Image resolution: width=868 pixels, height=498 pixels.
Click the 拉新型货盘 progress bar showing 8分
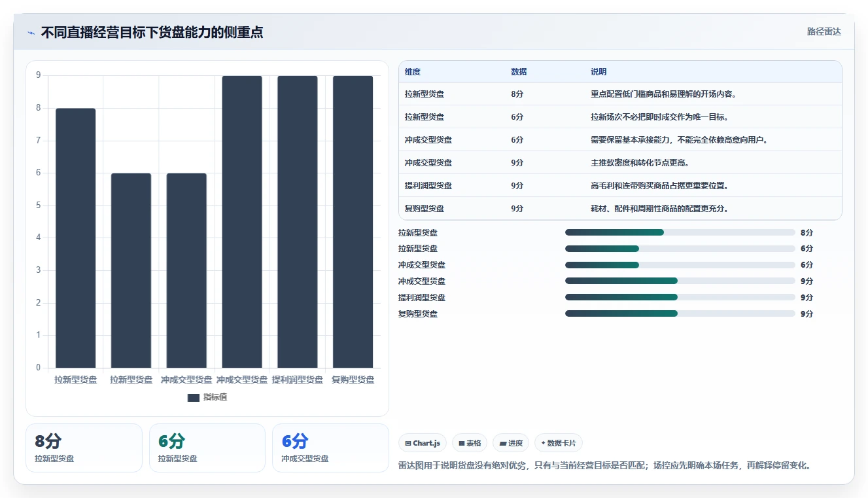(680, 232)
